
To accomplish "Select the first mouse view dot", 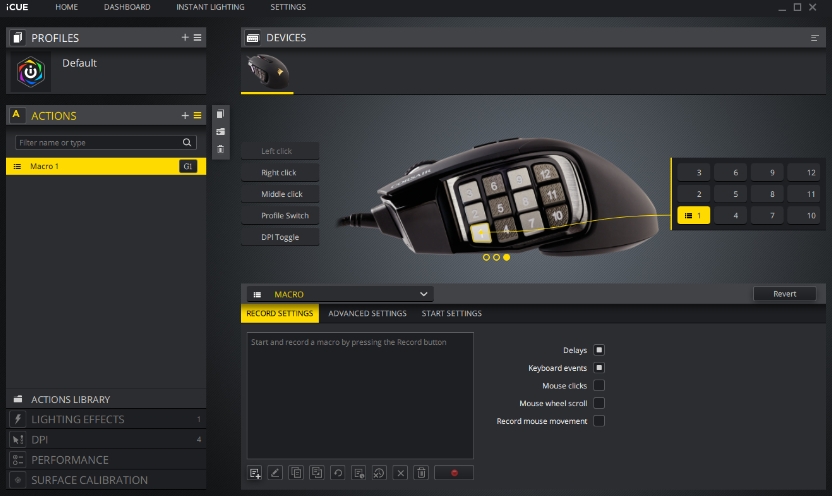I will click(486, 257).
